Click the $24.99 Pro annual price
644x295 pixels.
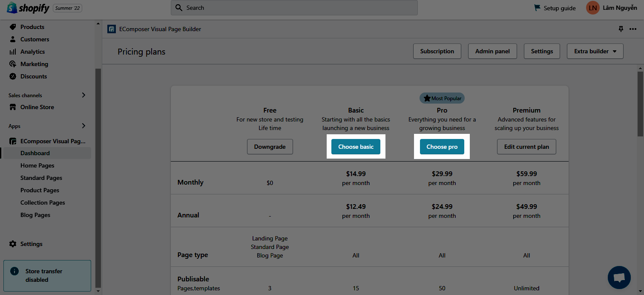pos(442,207)
